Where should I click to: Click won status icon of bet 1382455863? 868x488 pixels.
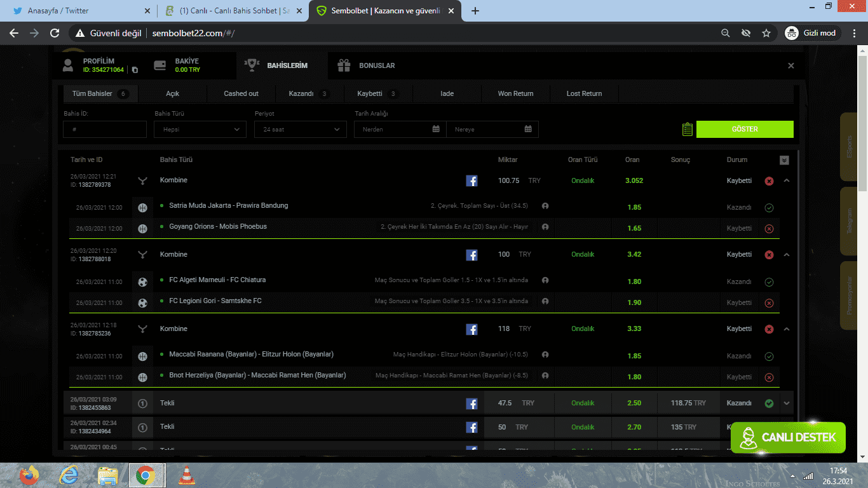click(x=769, y=403)
